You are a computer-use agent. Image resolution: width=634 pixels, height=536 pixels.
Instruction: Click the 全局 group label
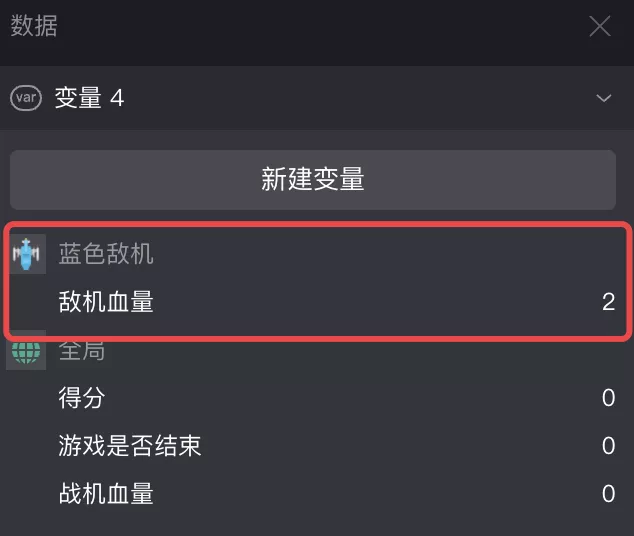tap(82, 350)
